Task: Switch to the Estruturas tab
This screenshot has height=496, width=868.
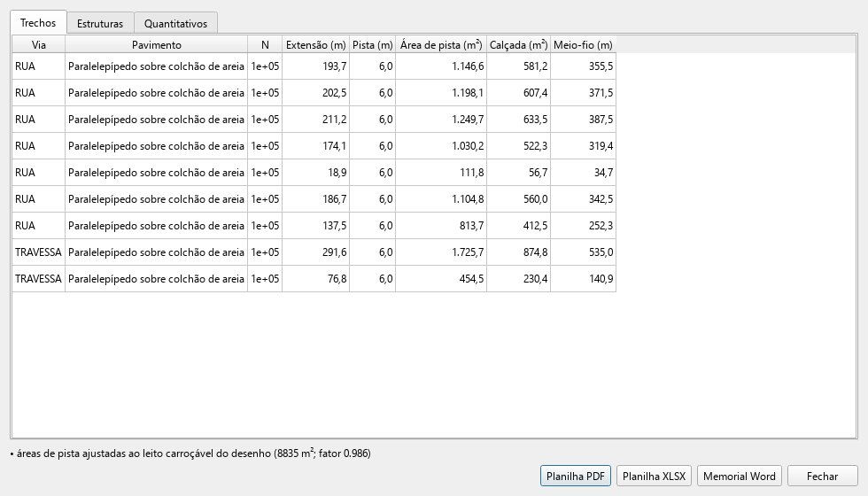Action: [x=99, y=23]
